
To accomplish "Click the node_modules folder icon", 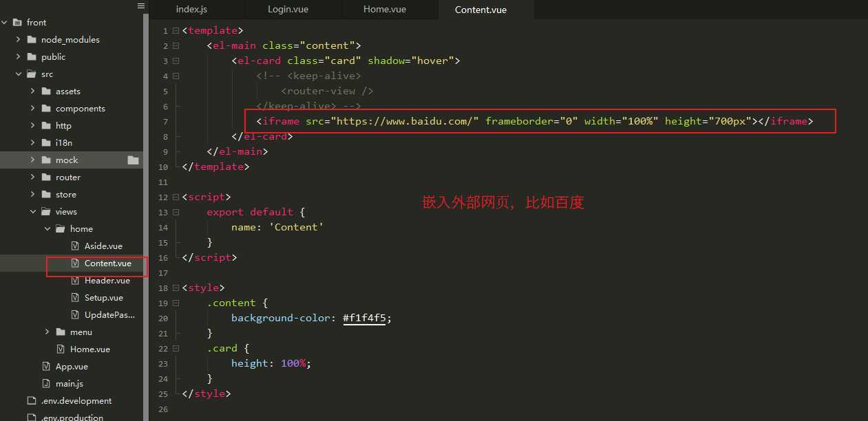I will pyautogui.click(x=32, y=40).
